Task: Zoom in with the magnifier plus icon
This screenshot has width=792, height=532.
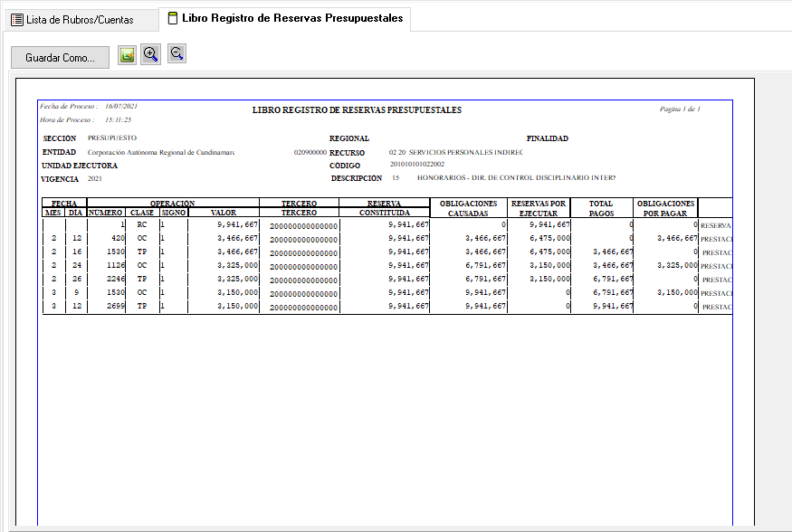Action: 151,54
